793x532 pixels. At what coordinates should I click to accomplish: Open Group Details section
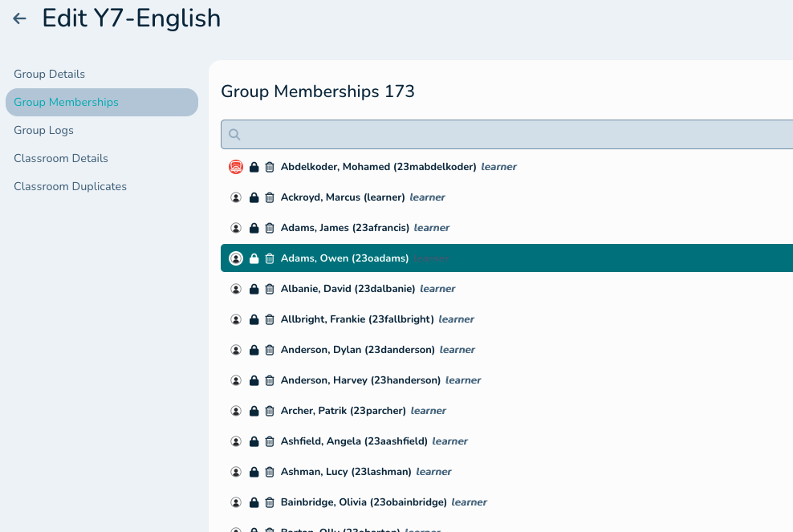tap(49, 74)
